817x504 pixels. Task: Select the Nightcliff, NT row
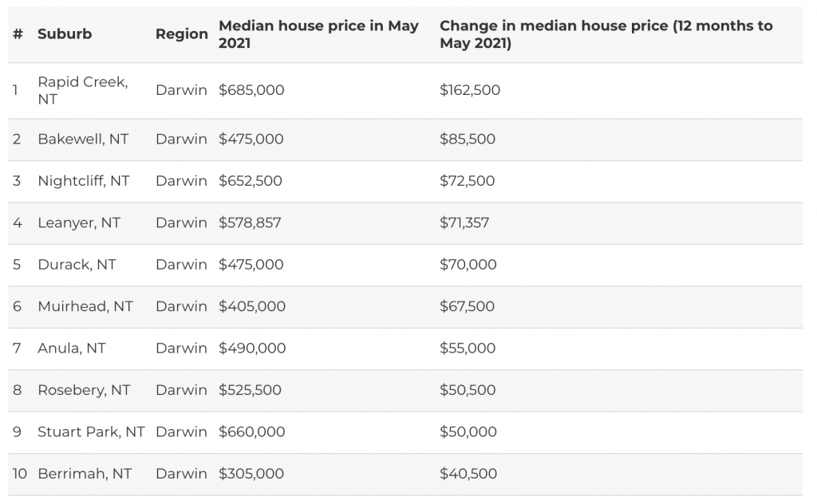pos(405,181)
